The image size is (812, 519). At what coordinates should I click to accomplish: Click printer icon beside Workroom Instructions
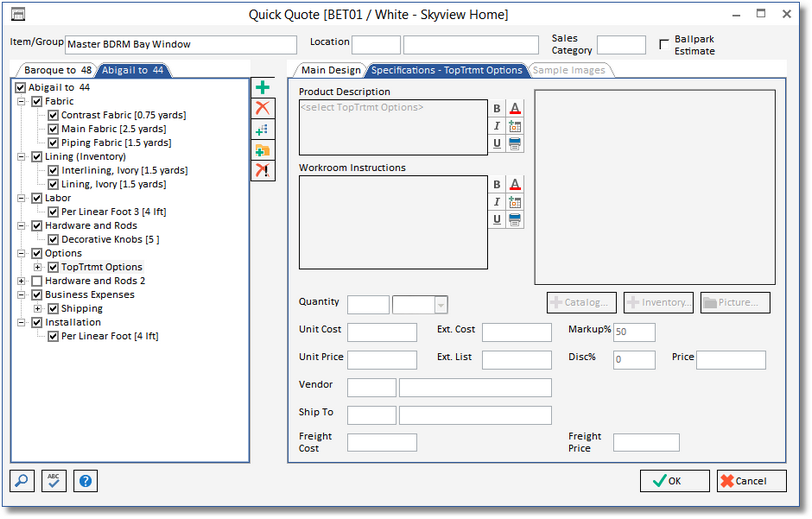(515, 220)
